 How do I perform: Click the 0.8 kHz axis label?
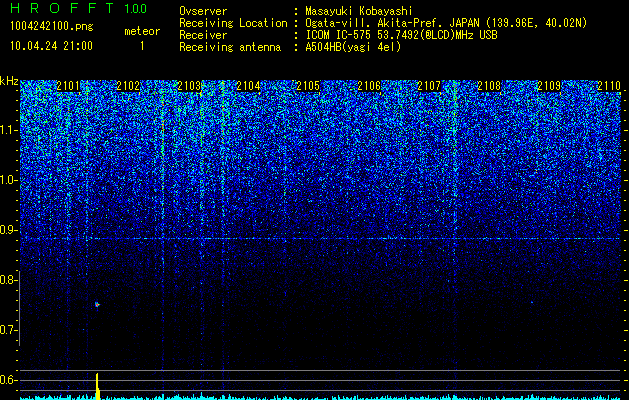click(x=8, y=280)
